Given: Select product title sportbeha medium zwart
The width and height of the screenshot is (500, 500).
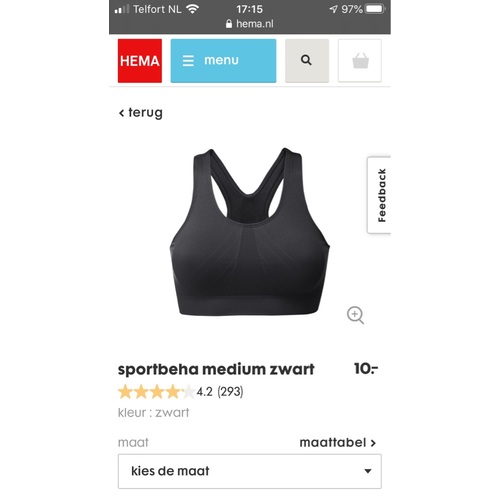Looking at the screenshot, I should pos(216,369).
